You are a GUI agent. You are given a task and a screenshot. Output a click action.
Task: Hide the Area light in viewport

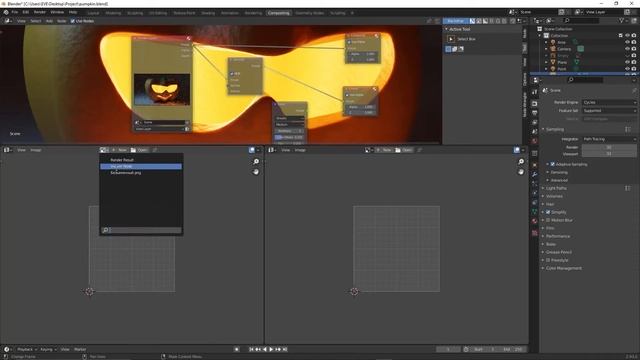627,42
